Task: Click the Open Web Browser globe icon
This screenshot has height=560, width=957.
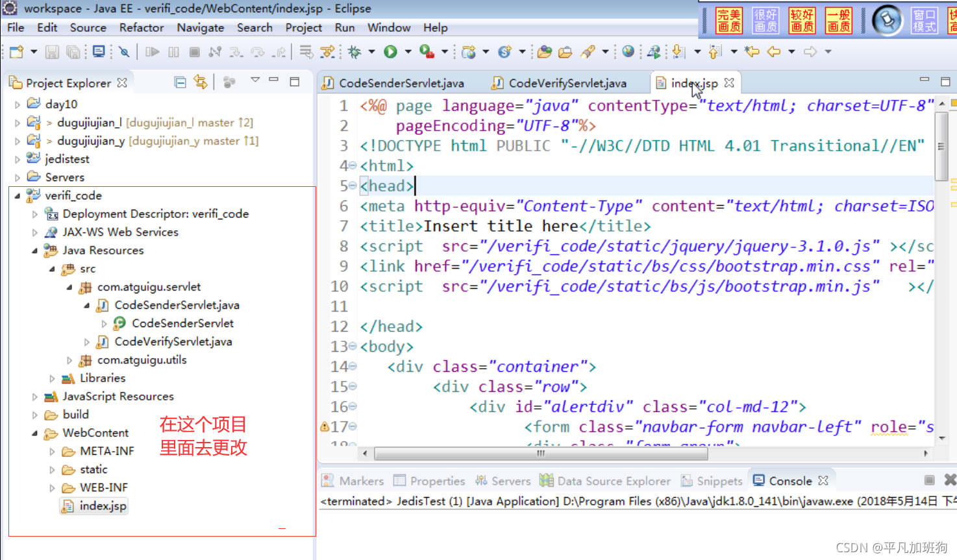Action: 628,52
